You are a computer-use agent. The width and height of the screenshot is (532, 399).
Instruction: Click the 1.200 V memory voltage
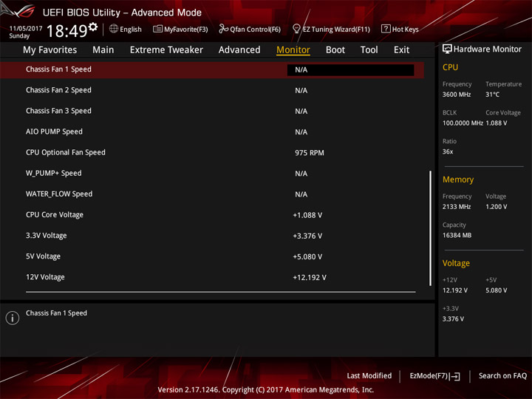pos(496,207)
